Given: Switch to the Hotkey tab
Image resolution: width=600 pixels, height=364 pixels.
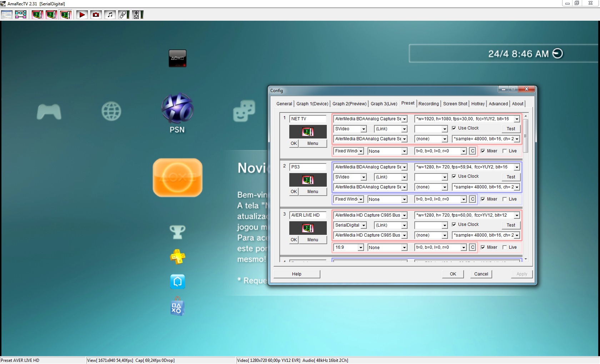Looking at the screenshot, I should 478,104.
